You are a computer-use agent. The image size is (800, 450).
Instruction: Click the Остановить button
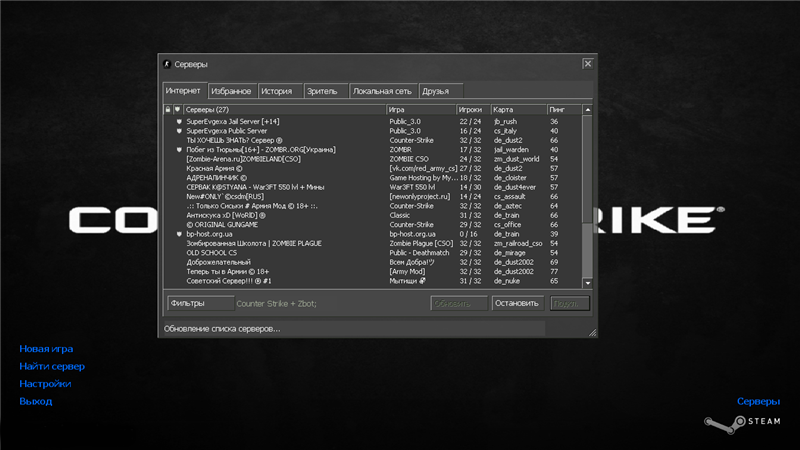tap(517, 303)
